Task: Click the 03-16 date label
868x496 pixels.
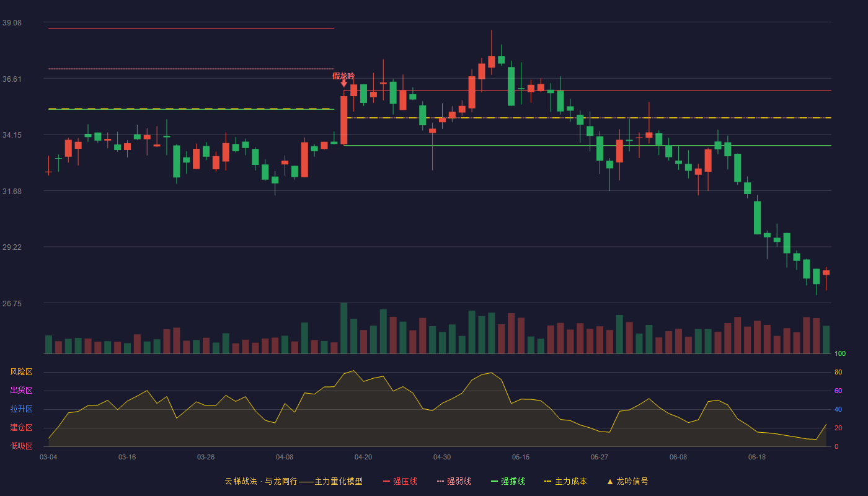Action: [127, 457]
